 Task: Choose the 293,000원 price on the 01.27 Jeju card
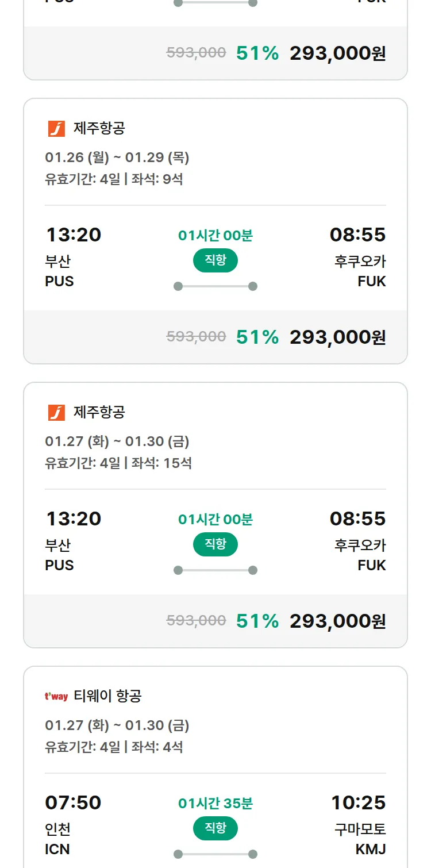tap(337, 621)
